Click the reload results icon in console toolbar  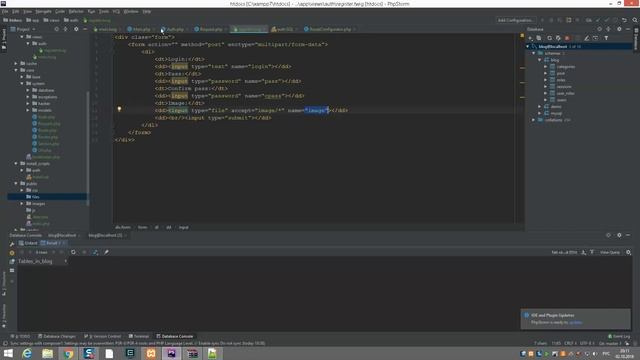coord(73,252)
